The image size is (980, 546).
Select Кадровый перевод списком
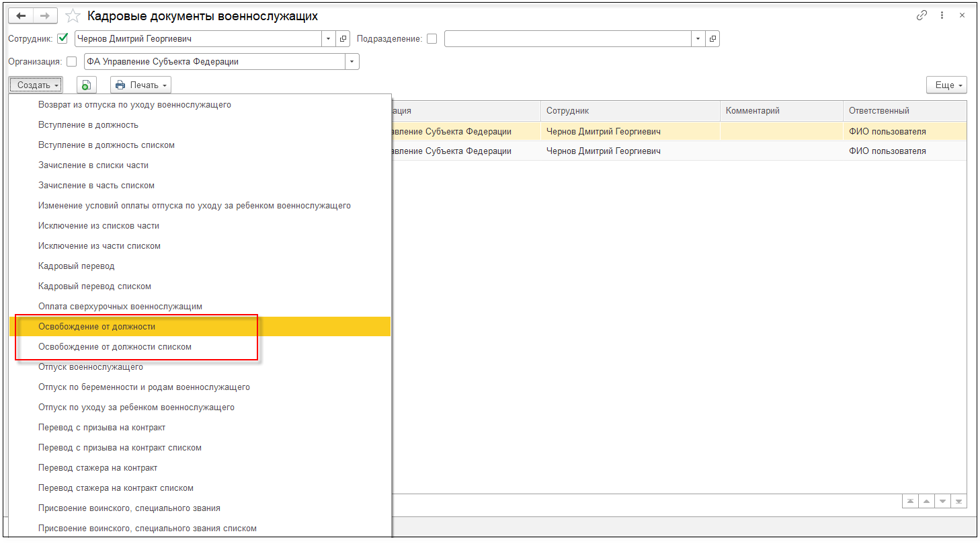coord(200,286)
